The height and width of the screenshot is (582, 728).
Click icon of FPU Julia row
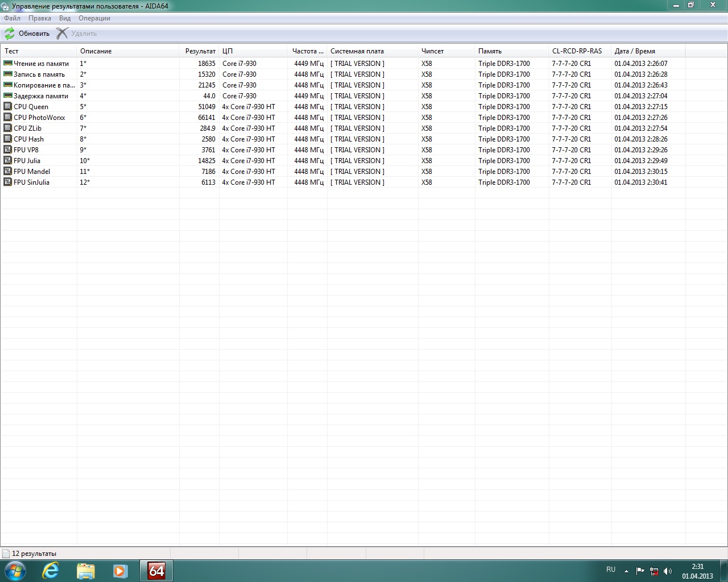click(x=8, y=161)
